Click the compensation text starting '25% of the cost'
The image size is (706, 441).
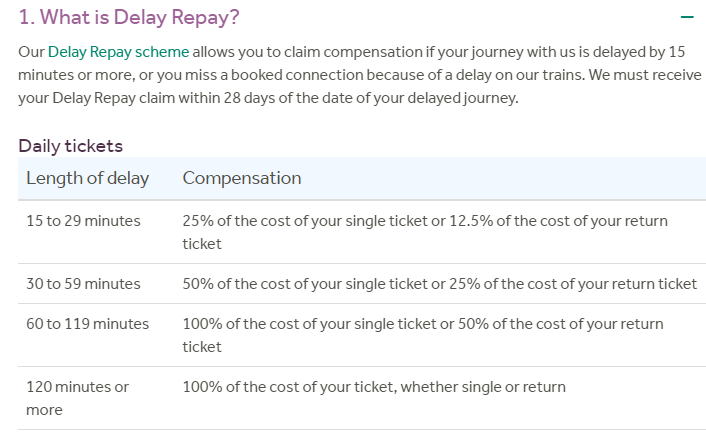(x=424, y=231)
